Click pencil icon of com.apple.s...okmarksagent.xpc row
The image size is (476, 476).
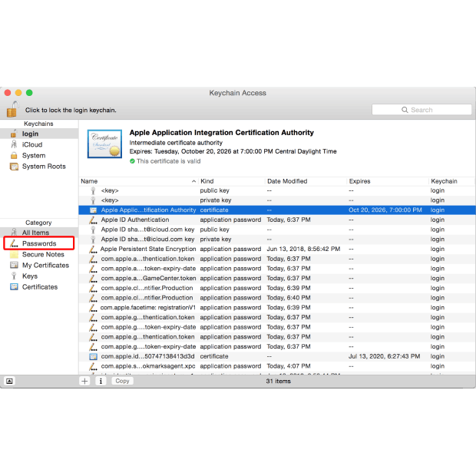[x=93, y=366]
